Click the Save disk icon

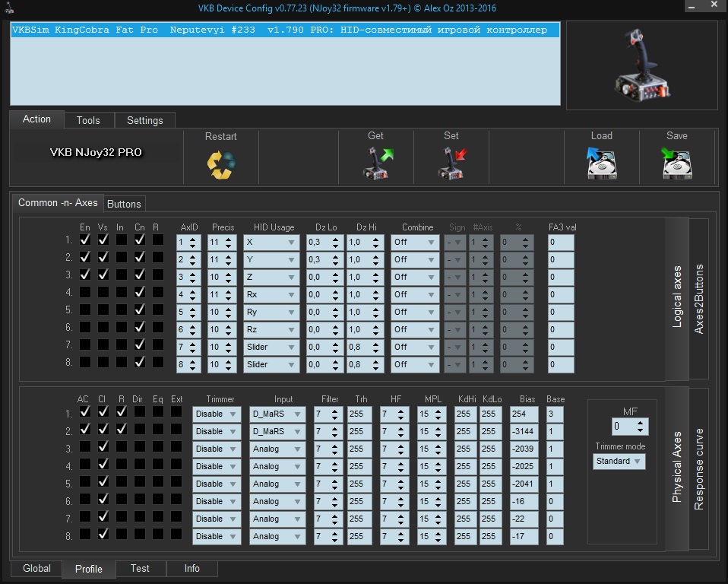click(x=676, y=163)
